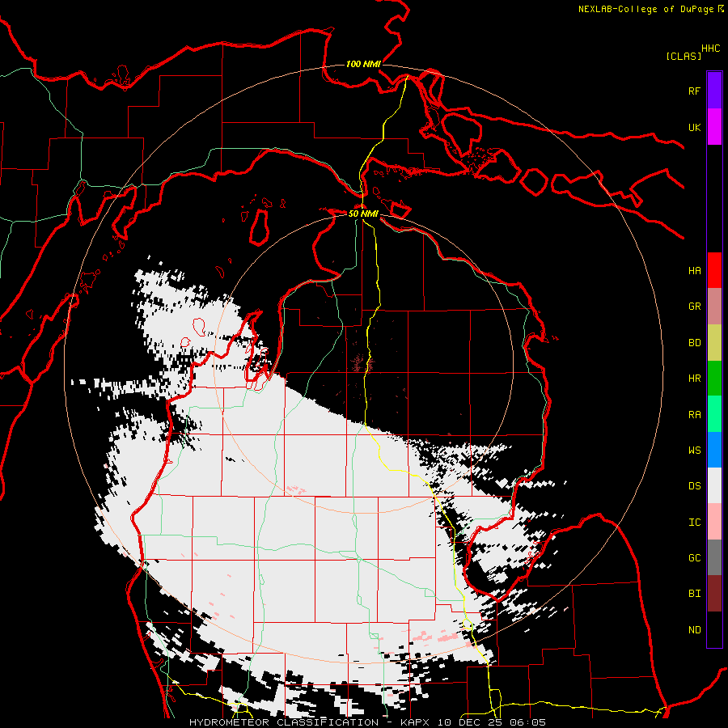728x728 pixels.
Task: Click the HHC product label
Action: pyautogui.click(x=710, y=49)
